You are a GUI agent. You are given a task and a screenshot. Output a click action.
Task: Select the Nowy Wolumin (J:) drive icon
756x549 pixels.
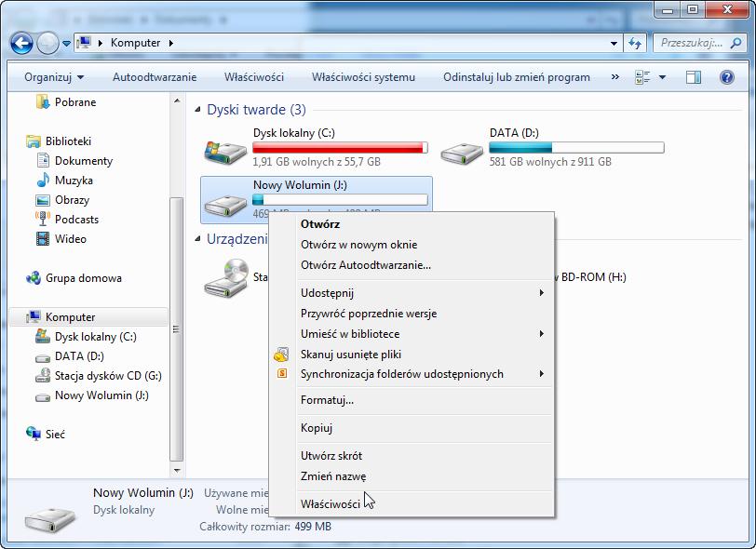click(x=225, y=205)
